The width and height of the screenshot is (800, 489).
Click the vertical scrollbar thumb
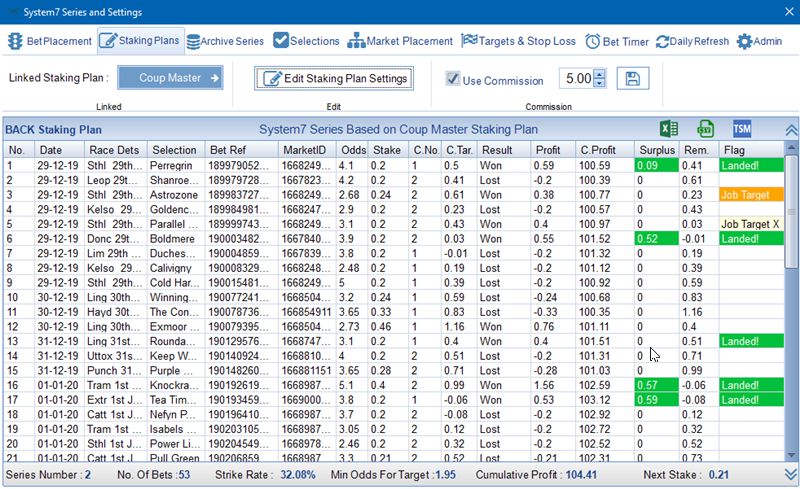tap(791, 211)
